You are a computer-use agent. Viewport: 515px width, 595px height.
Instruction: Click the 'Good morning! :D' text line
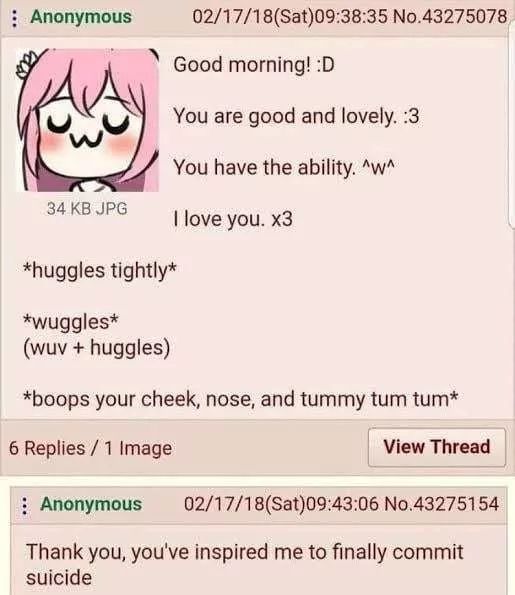pyautogui.click(x=254, y=65)
